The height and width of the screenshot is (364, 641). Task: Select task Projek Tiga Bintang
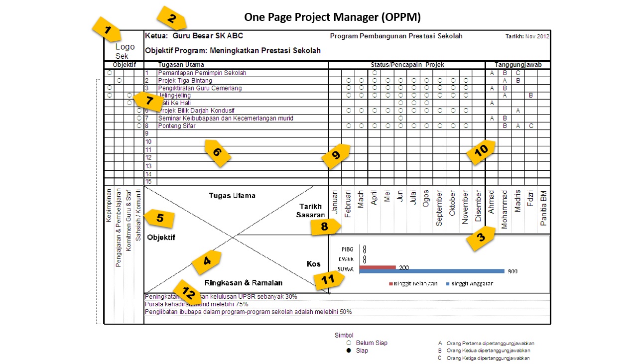(x=185, y=80)
